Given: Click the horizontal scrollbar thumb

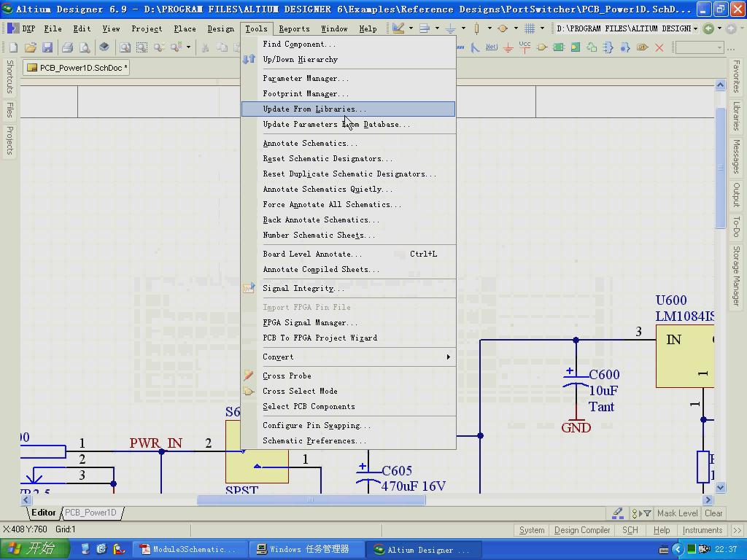Looking at the screenshot, I should (311, 500).
